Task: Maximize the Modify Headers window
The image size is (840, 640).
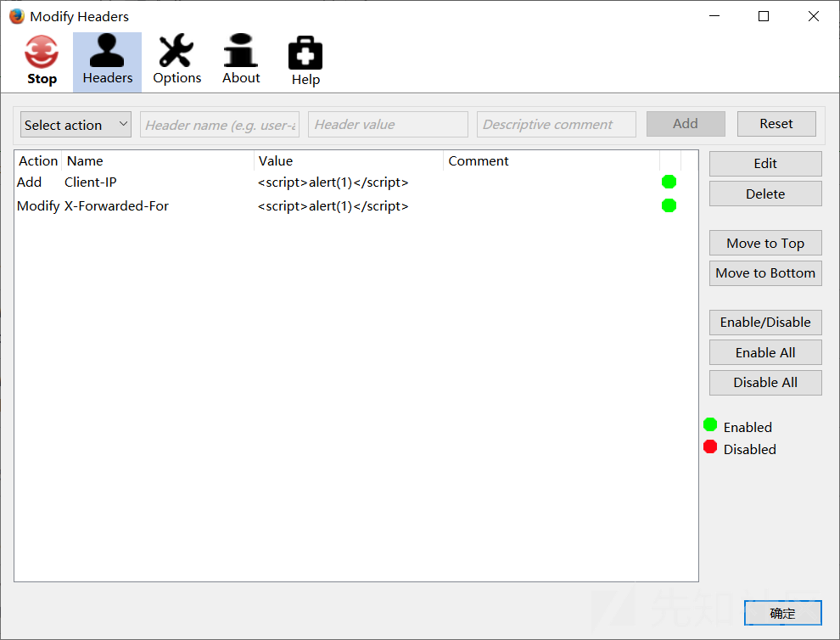Action: click(x=764, y=16)
